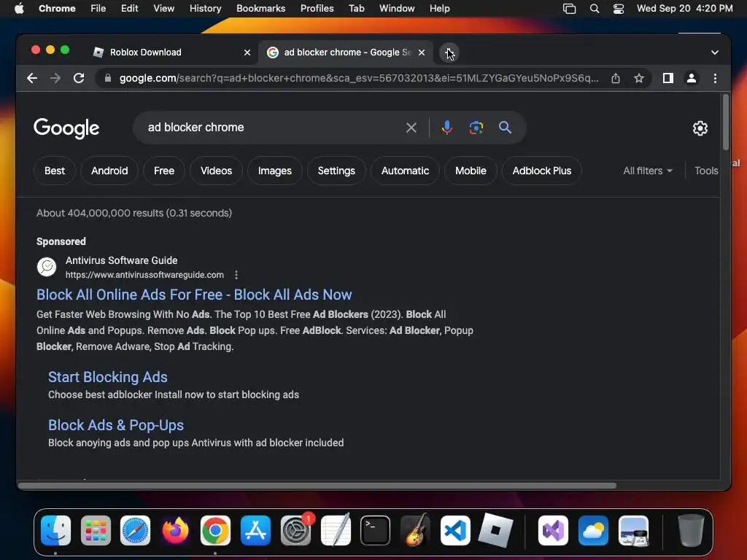Open Terminal from the Dock
The height and width of the screenshot is (560, 747).
376,531
